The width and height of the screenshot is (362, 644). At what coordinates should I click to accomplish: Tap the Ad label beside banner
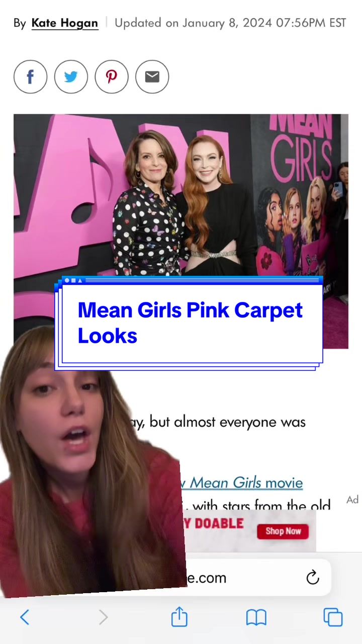(x=352, y=500)
